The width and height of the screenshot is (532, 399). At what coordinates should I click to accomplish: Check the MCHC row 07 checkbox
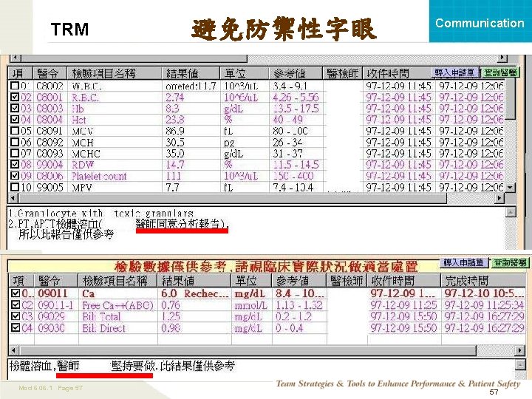pyautogui.click(x=15, y=153)
